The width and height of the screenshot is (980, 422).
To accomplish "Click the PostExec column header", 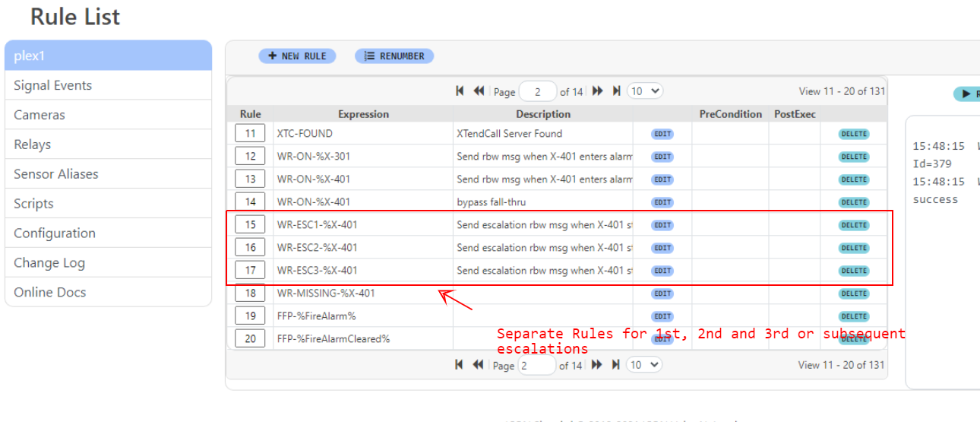I will tap(795, 114).
